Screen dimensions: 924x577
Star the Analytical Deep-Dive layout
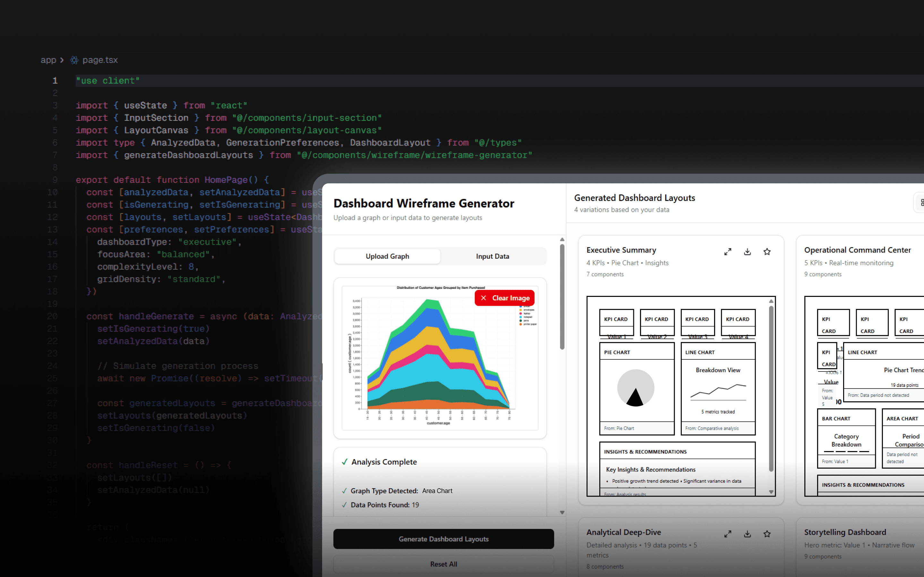(x=767, y=534)
